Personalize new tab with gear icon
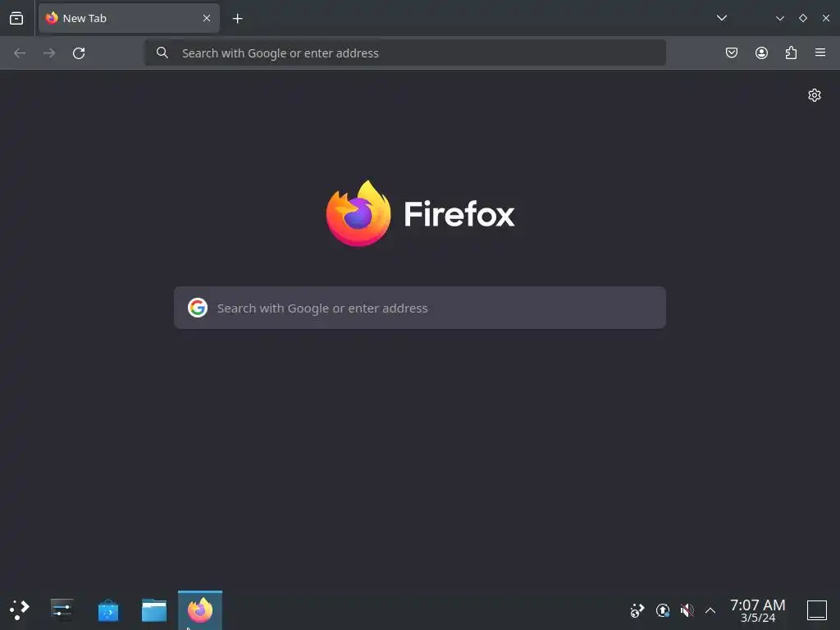840x630 pixels. point(815,95)
